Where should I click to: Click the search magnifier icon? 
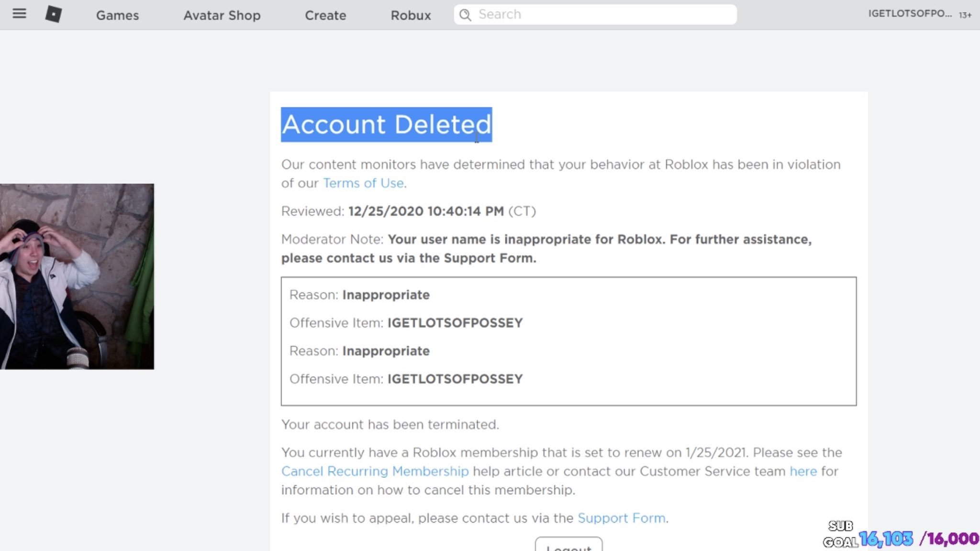[x=465, y=15]
